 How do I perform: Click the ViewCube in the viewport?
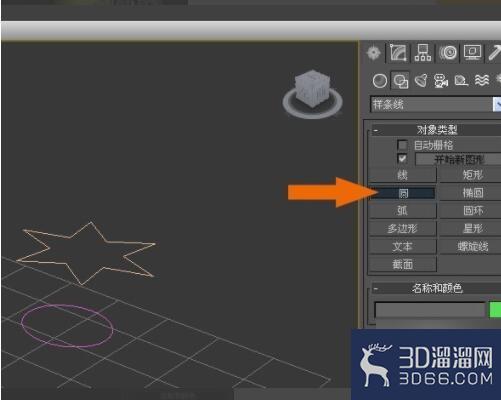click(x=312, y=87)
